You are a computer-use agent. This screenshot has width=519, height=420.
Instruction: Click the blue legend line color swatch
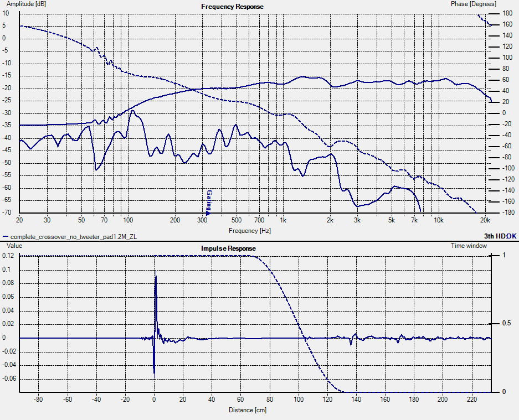coord(6,237)
